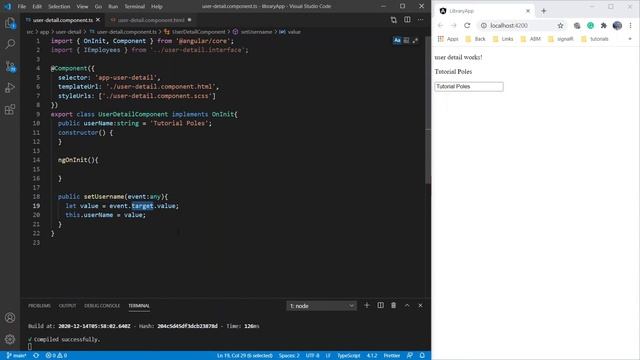Change end of line sequence LF

(x=328, y=356)
